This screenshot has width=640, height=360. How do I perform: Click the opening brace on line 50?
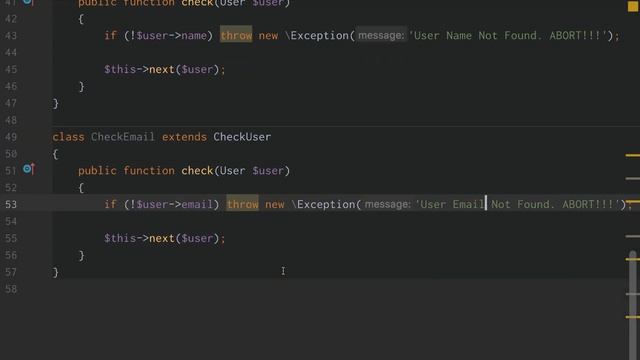tap(56, 154)
